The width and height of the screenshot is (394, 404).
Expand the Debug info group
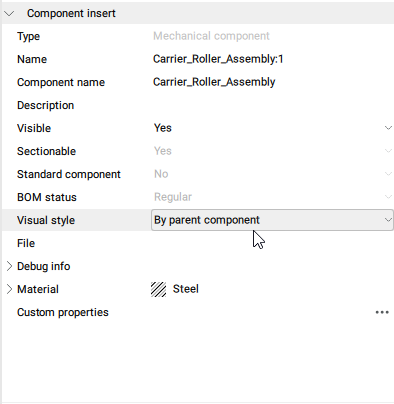click(9, 266)
